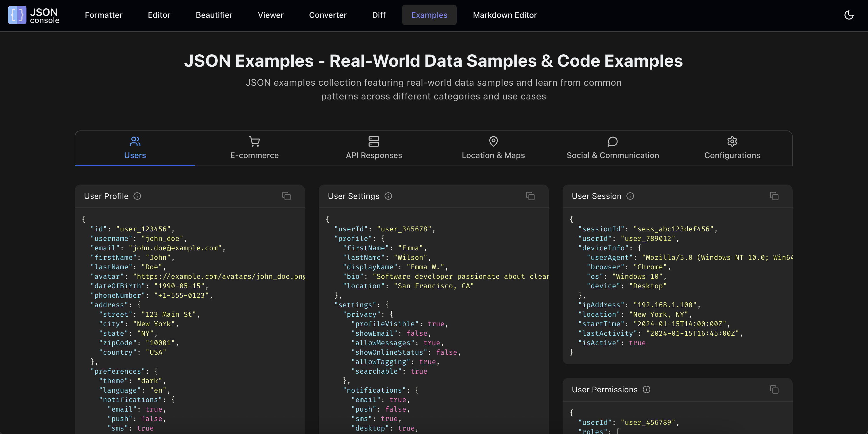Click the API Responses server icon
The image size is (868, 434).
[x=374, y=141]
